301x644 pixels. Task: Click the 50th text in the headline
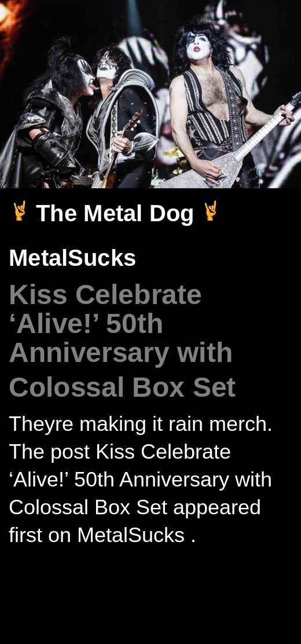click(134, 324)
